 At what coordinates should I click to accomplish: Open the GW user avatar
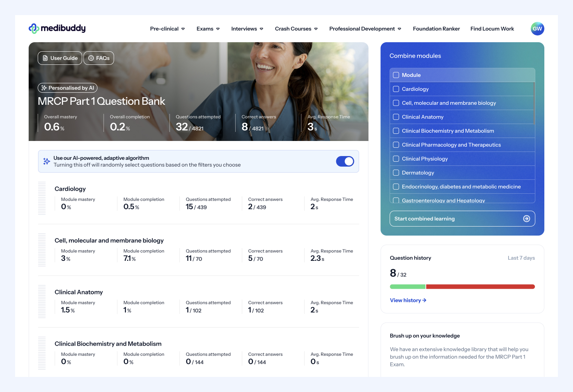click(x=537, y=29)
